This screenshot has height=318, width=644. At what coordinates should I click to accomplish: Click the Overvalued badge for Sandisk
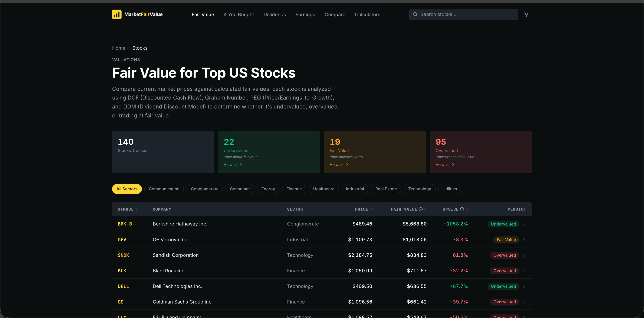[505, 255]
